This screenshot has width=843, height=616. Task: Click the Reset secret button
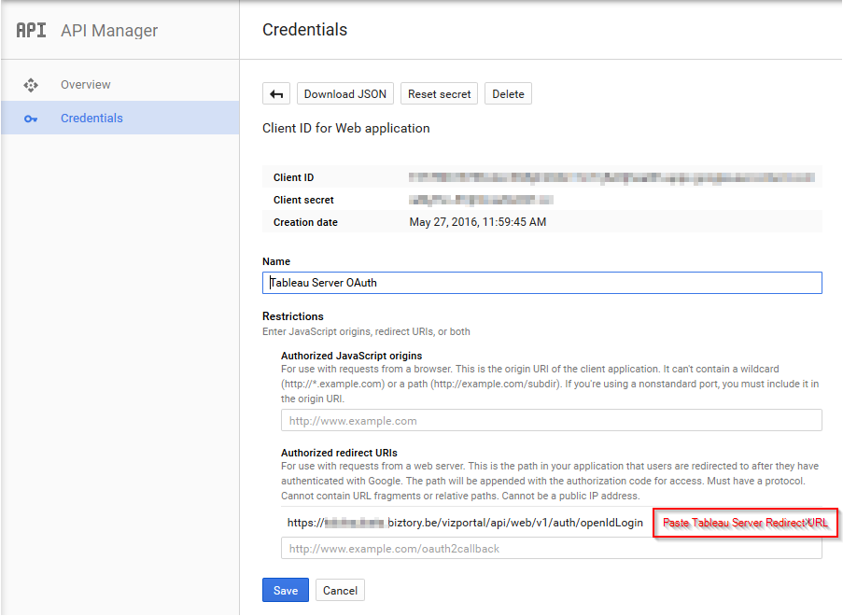[x=440, y=94]
